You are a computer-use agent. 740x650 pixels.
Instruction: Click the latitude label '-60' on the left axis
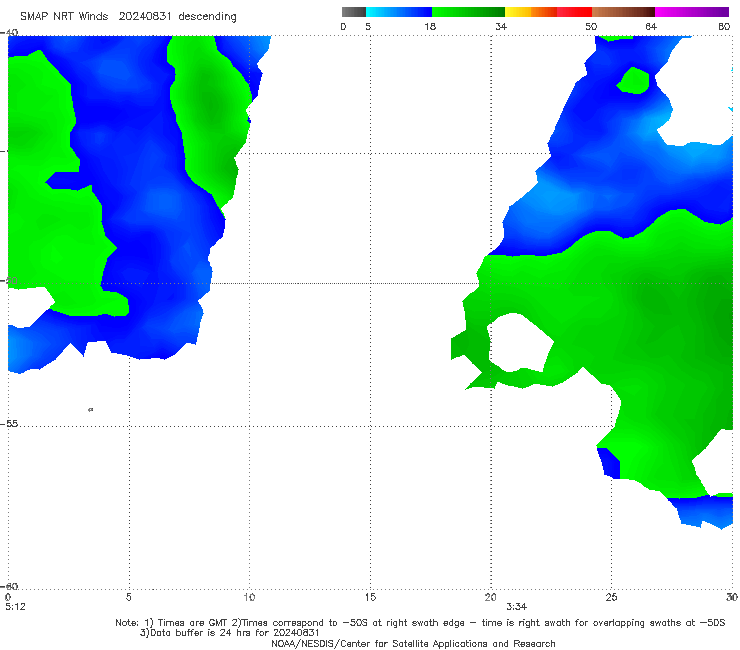[x=9, y=586]
